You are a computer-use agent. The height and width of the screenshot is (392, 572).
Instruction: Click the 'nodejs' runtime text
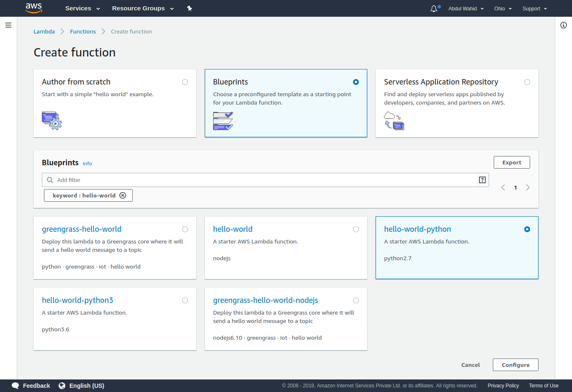(222, 259)
